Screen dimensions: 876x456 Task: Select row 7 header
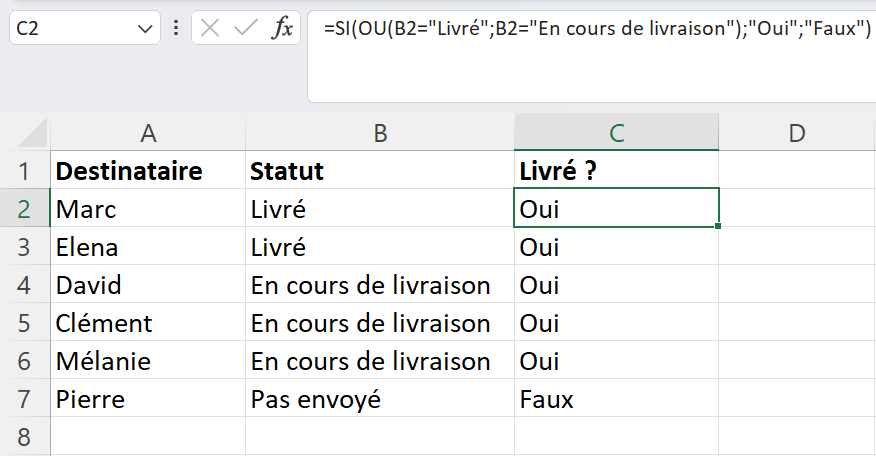pos(24,399)
